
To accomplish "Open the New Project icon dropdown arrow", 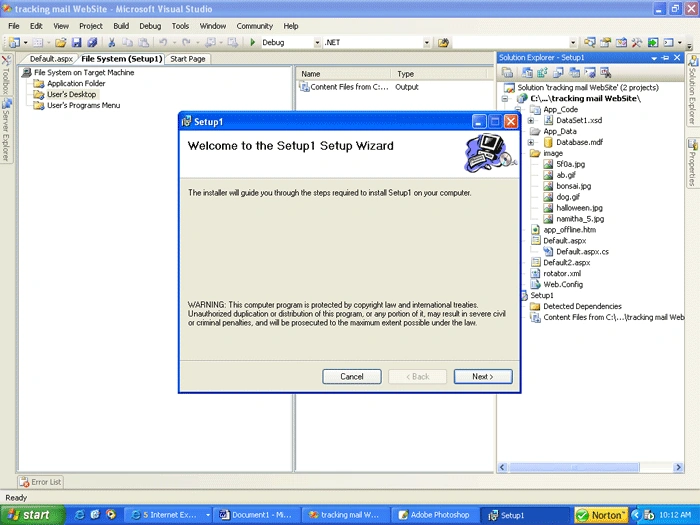I will coord(25,42).
